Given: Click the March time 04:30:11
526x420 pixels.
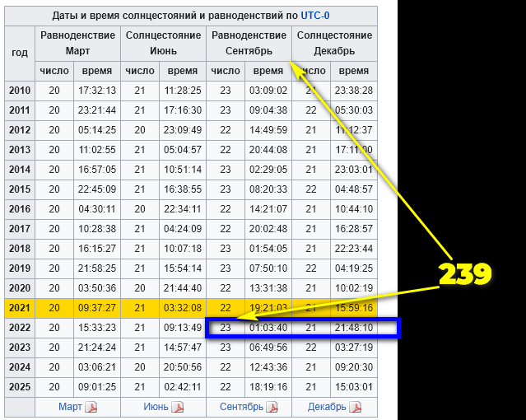Looking at the screenshot, I should pyautogui.click(x=97, y=209).
